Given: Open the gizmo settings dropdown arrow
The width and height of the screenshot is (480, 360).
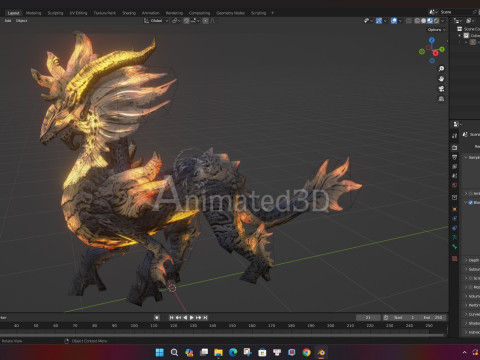Looking at the screenshot, I should pyautogui.click(x=385, y=21).
